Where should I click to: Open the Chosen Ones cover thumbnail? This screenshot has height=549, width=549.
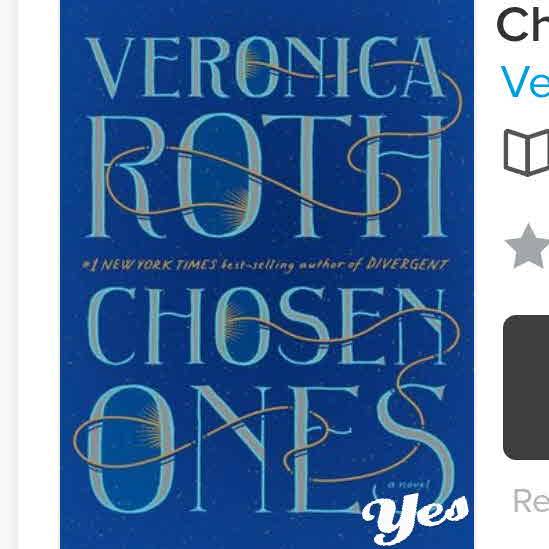(x=267, y=274)
